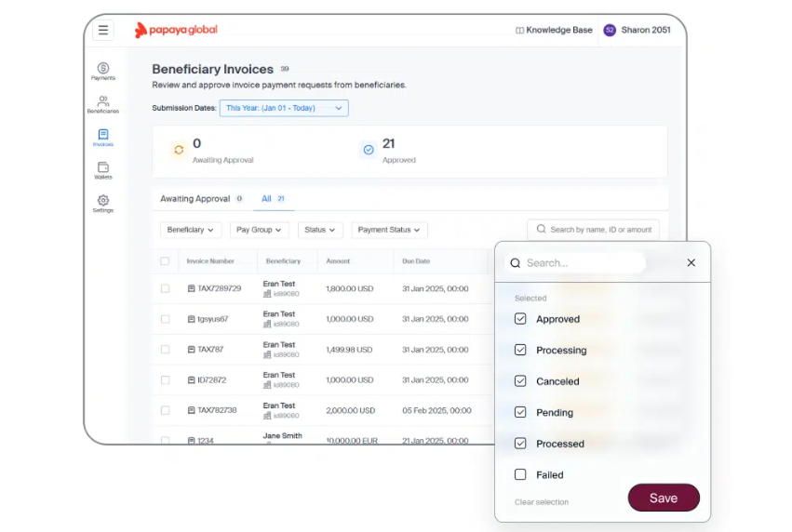Toggle the Processing checkbox
This screenshot has width=792, height=532.
520,350
